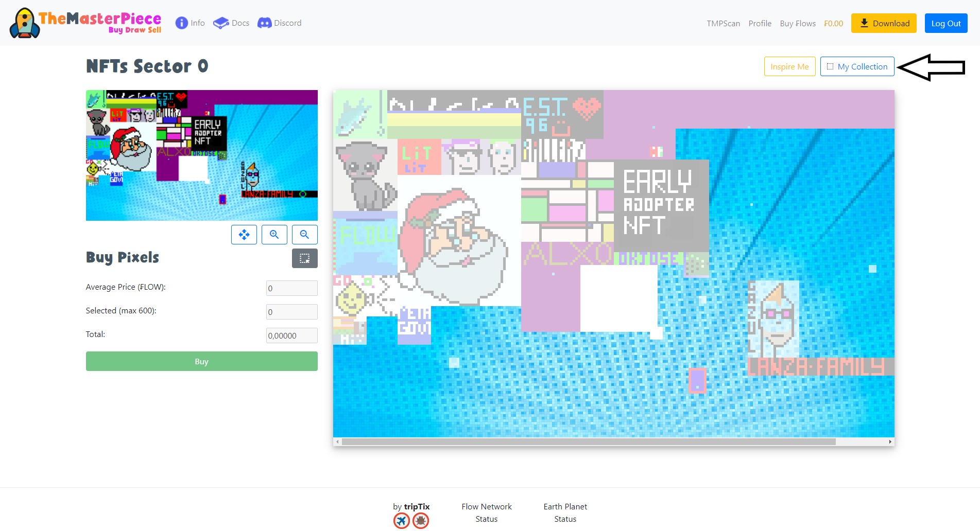
Task: Click the canvas horizontal scrollbar thumb
Action: coord(588,441)
